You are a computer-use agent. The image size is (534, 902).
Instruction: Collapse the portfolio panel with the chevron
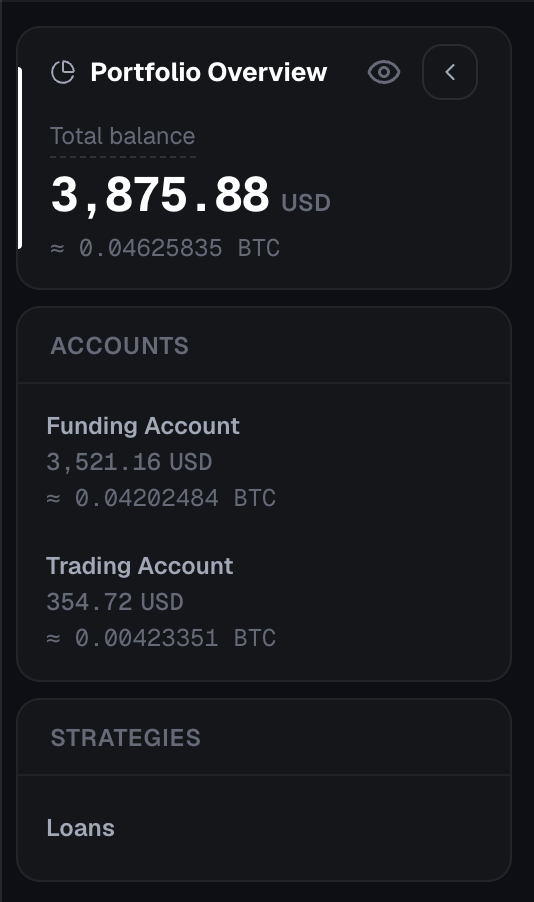coord(450,72)
